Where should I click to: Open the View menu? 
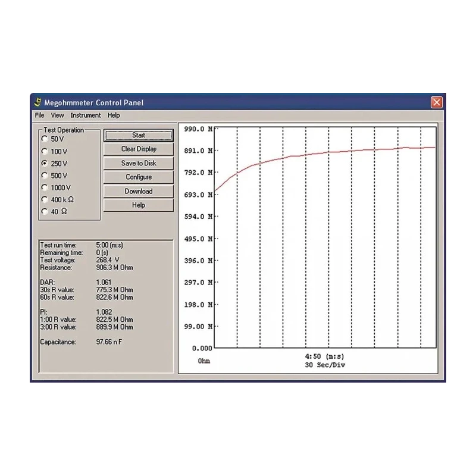tap(57, 115)
